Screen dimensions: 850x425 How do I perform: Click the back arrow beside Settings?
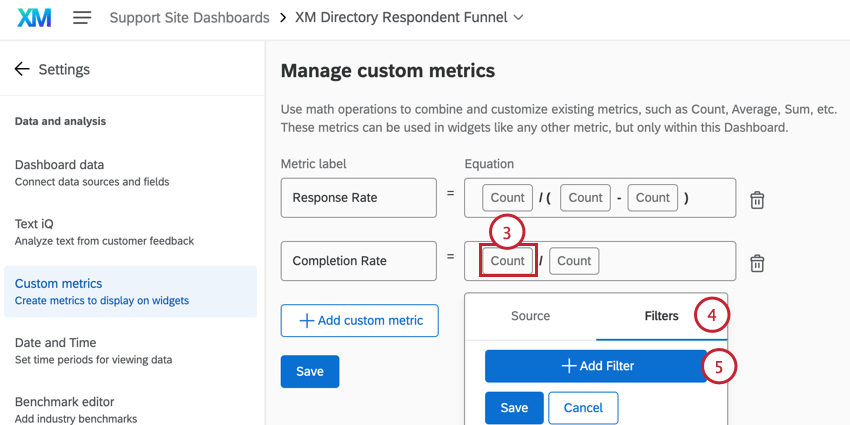[x=22, y=69]
